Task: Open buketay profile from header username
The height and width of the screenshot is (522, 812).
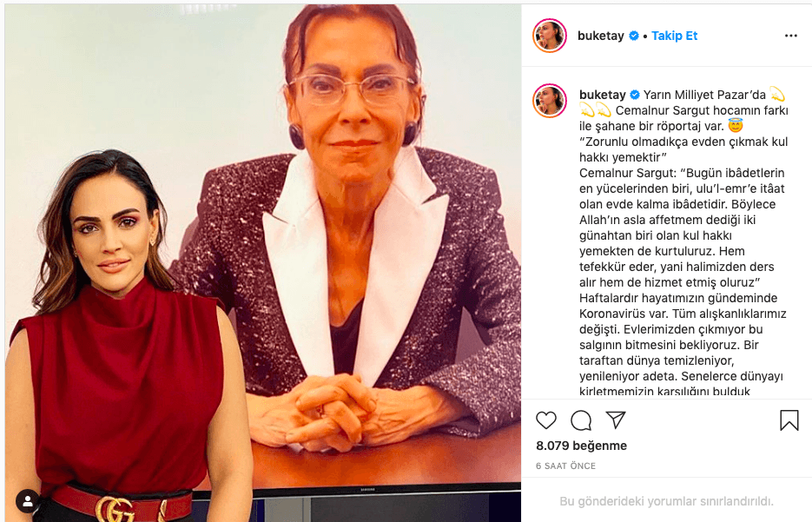Action: (601, 36)
